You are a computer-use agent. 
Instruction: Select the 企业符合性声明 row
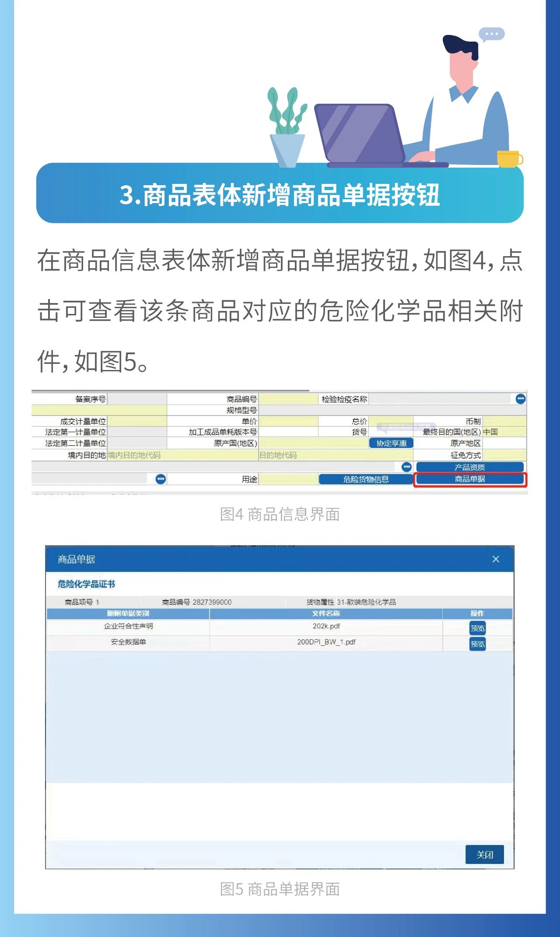(x=128, y=627)
